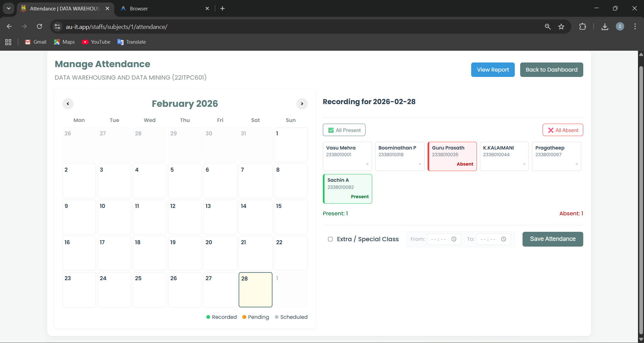The height and width of the screenshot is (343, 644).
Task: Open the Gmail bookmark
Action: 36,42
